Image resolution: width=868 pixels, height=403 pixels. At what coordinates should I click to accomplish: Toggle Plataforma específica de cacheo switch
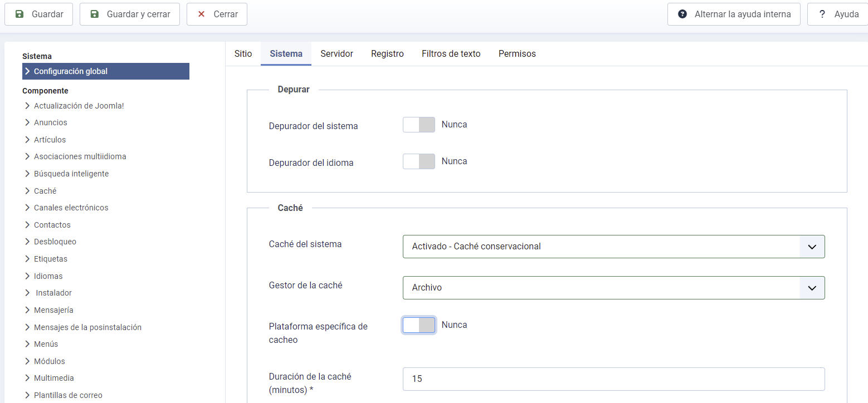419,325
